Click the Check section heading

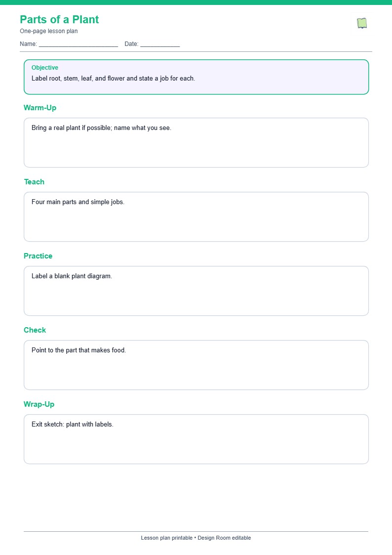(35, 330)
